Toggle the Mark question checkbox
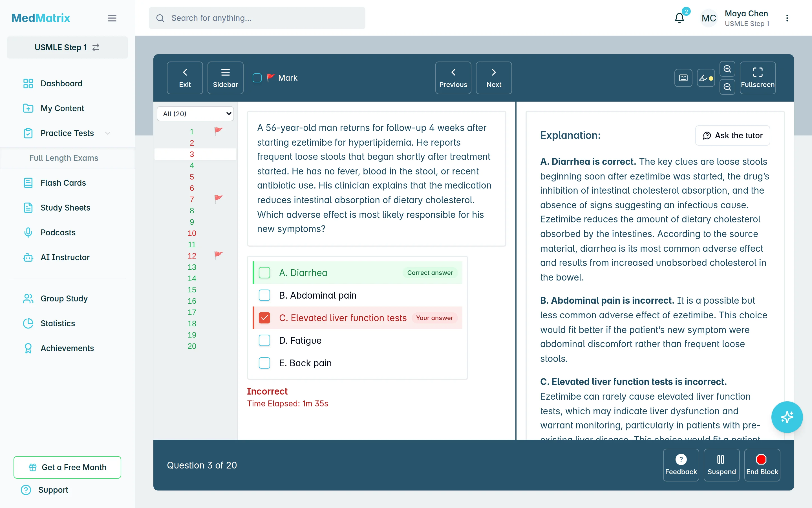The image size is (812, 508). [x=257, y=78]
